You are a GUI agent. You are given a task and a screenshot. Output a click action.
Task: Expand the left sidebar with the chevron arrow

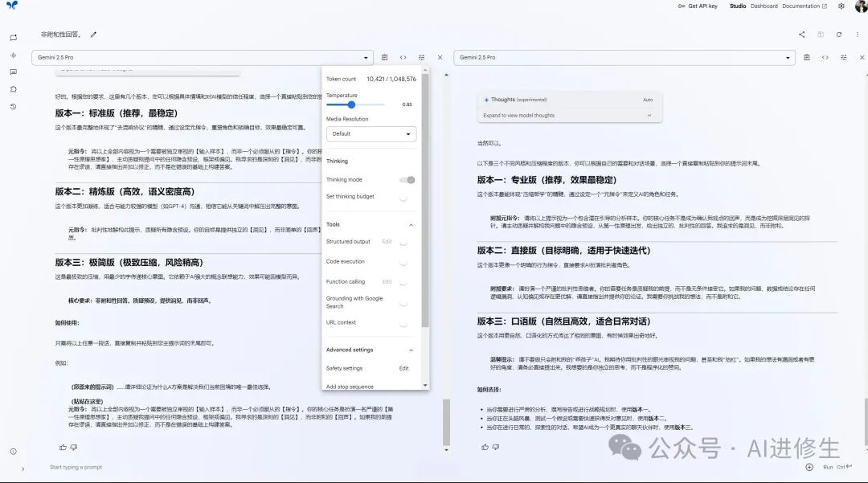23,469
